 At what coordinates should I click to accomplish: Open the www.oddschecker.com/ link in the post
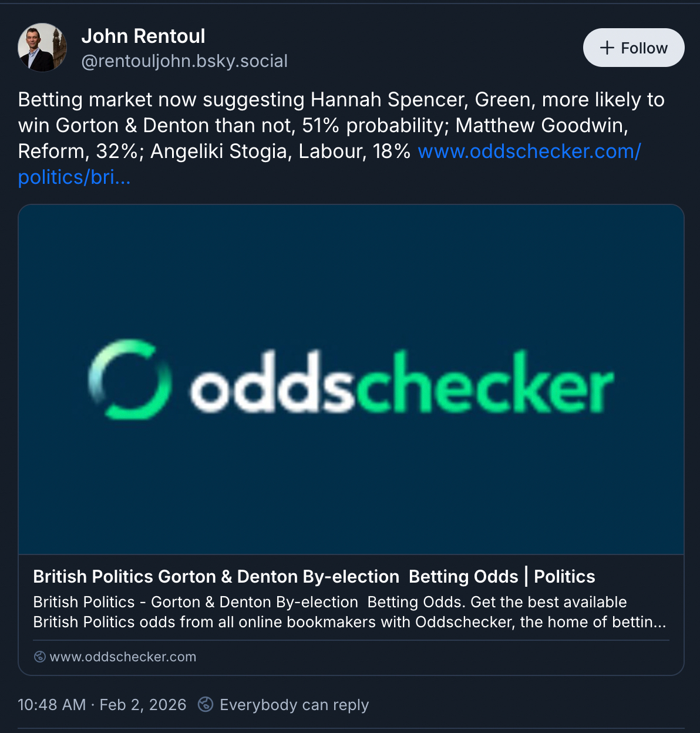529,152
